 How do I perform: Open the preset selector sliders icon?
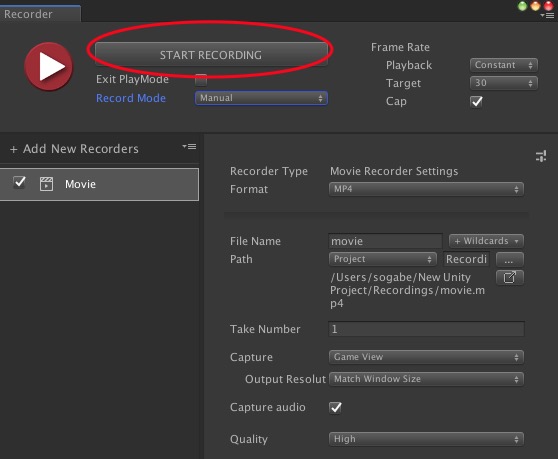click(x=541, y=156)
